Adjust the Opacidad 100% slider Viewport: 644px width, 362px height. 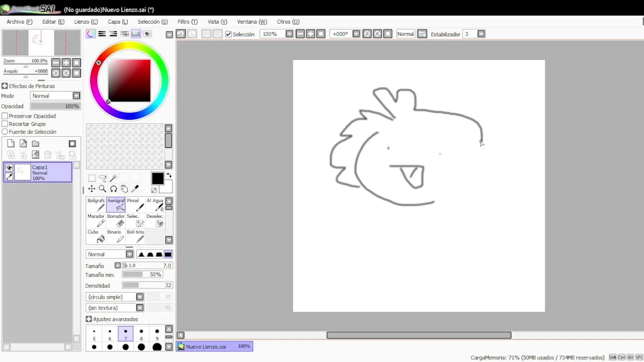[x=55, y=106]
